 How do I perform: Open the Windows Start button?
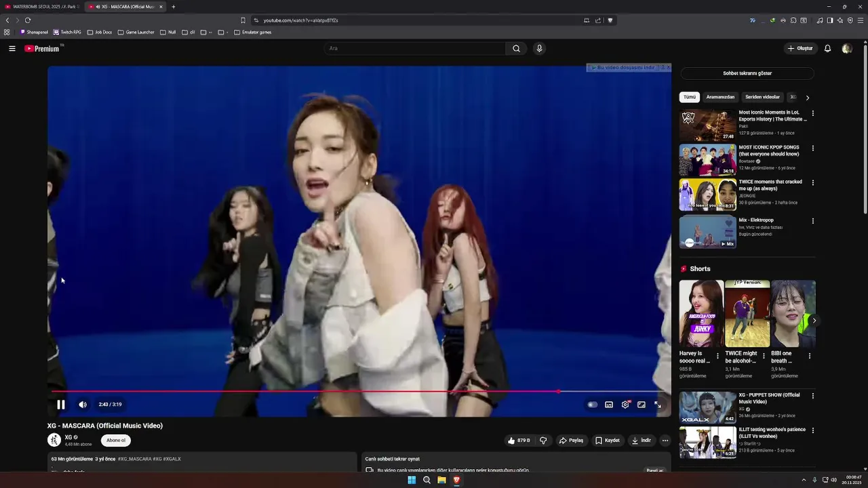tap(412, 480)
